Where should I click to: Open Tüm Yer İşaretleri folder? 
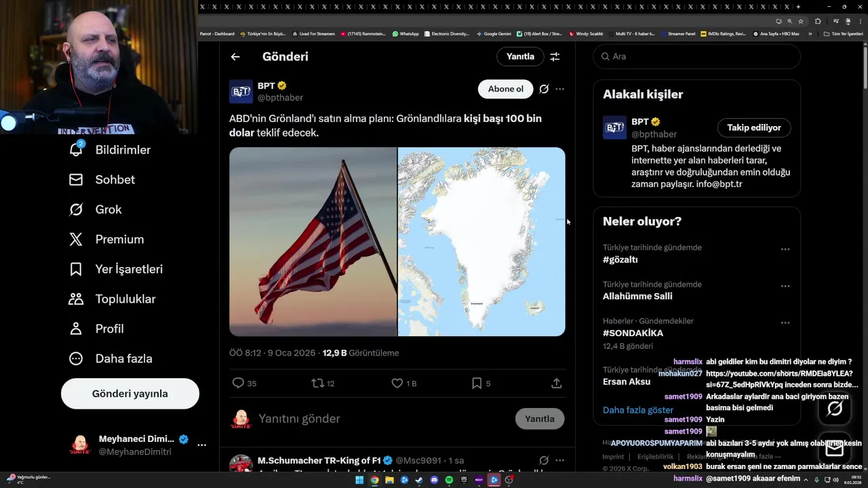(x=843, y=33)
